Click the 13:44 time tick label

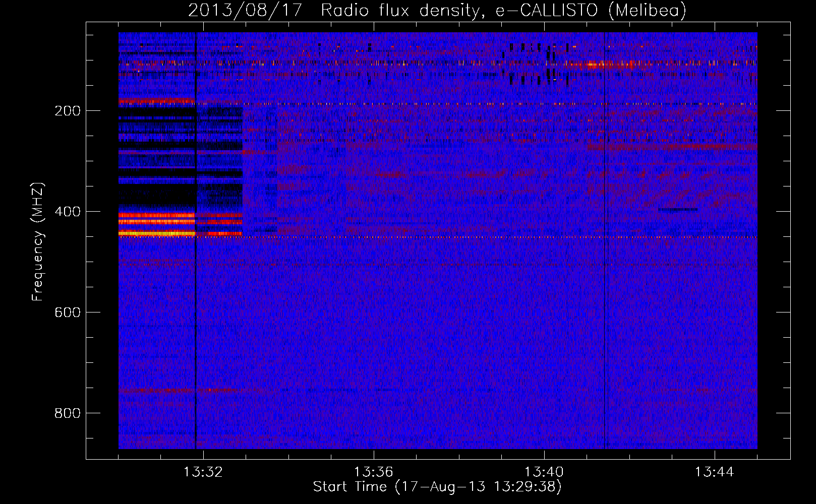(x=715, y=472)
